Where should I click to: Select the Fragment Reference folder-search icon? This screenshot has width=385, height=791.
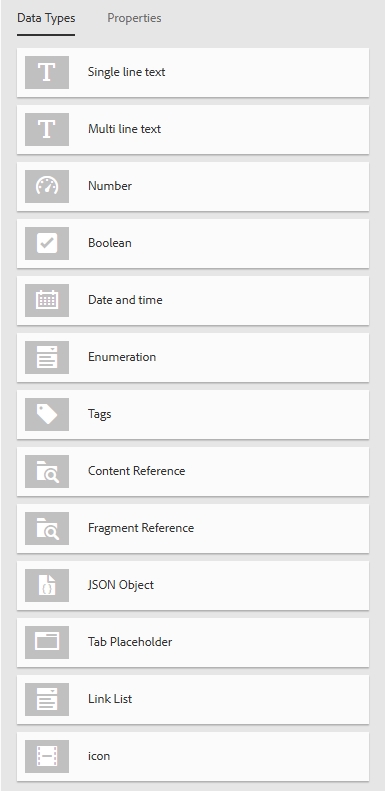click(x=47, y=528)
